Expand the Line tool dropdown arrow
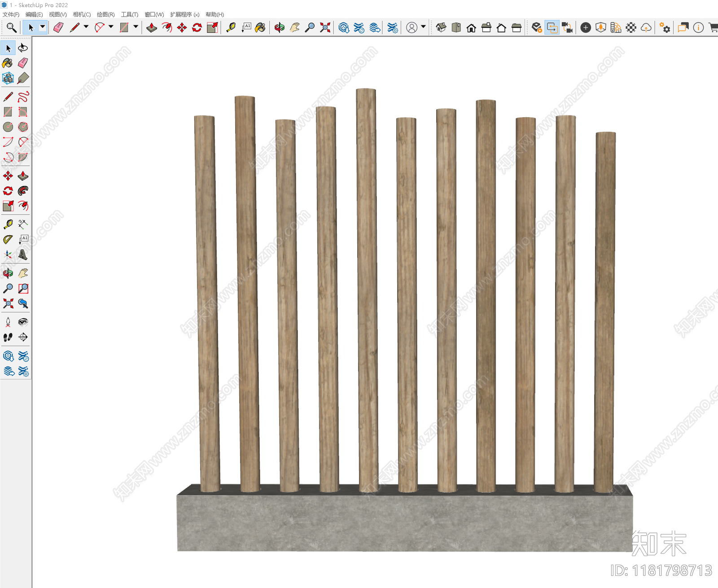 (x=86, y=27)
